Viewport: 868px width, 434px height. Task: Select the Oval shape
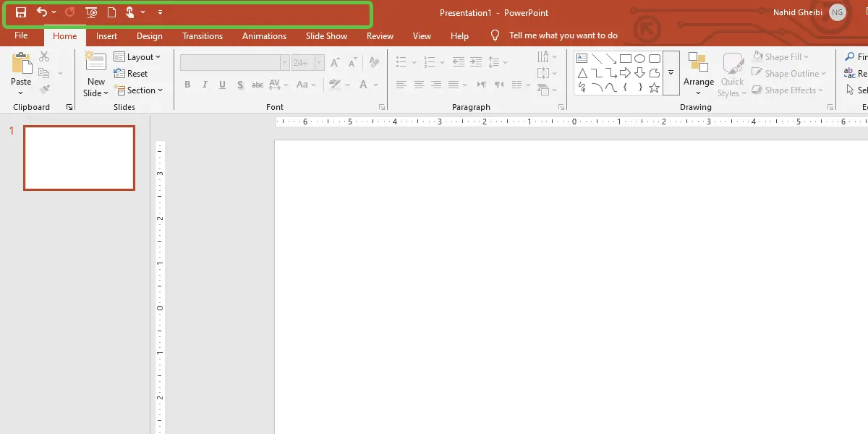click(x=640, y=59)
